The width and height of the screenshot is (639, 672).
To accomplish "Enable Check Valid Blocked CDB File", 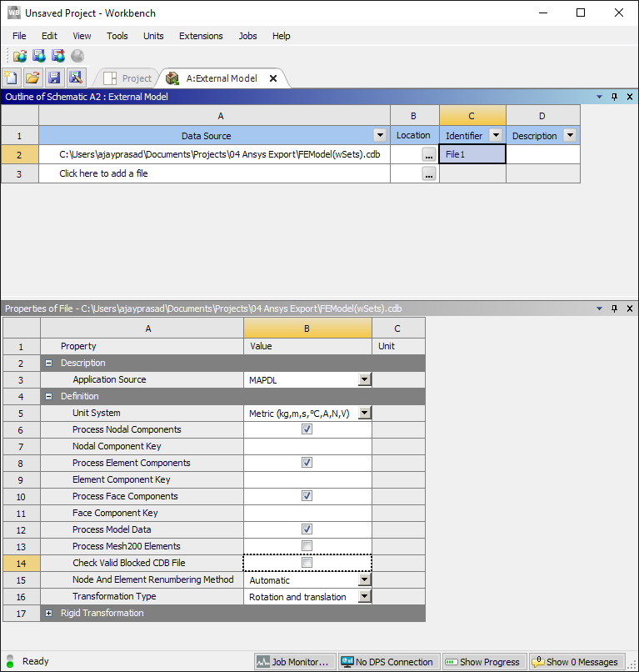I will [307, 562].
